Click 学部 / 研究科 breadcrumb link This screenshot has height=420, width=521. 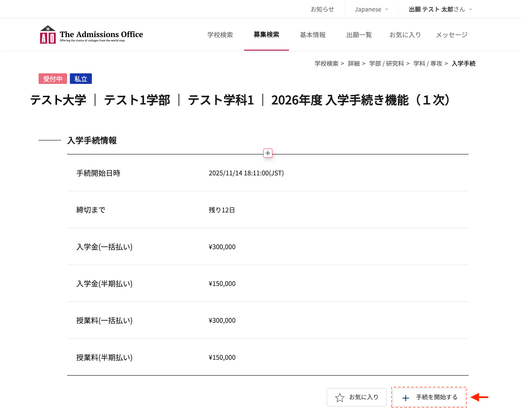[386, 63]
